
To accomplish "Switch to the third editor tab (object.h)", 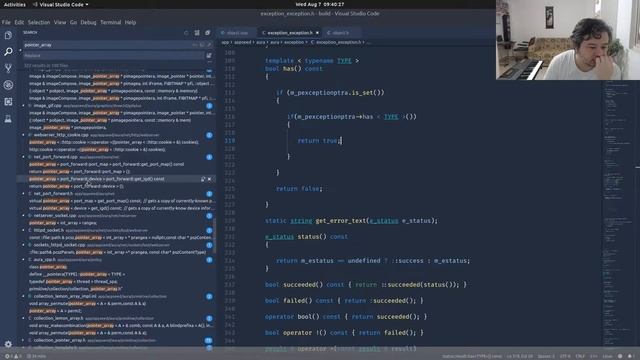I will pos(340,33).
